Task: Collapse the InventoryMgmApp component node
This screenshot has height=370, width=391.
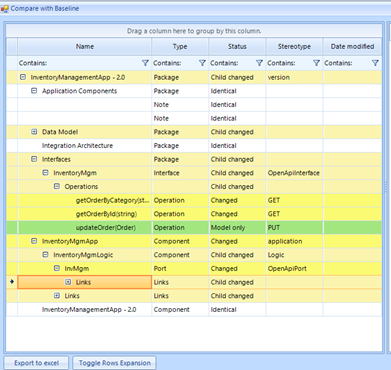Action: [34, 241]
